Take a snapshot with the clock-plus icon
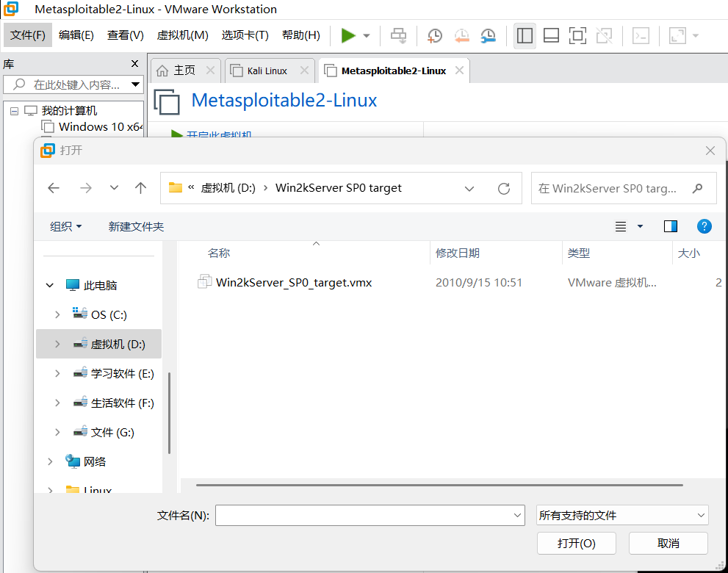 [x=435, y=36]
